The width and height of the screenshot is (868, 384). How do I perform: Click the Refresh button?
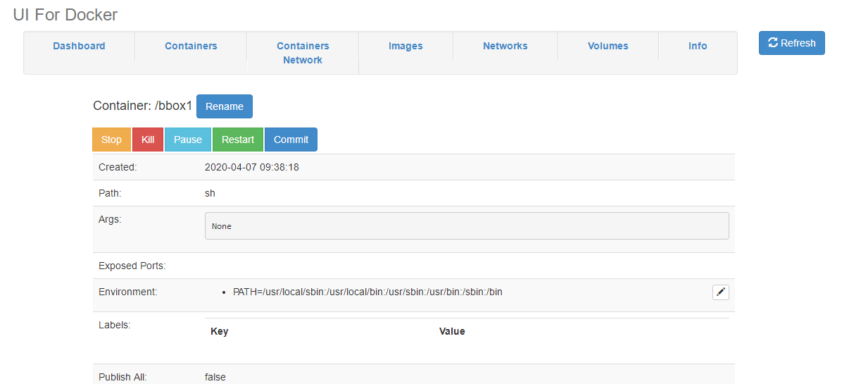point(791,43)
